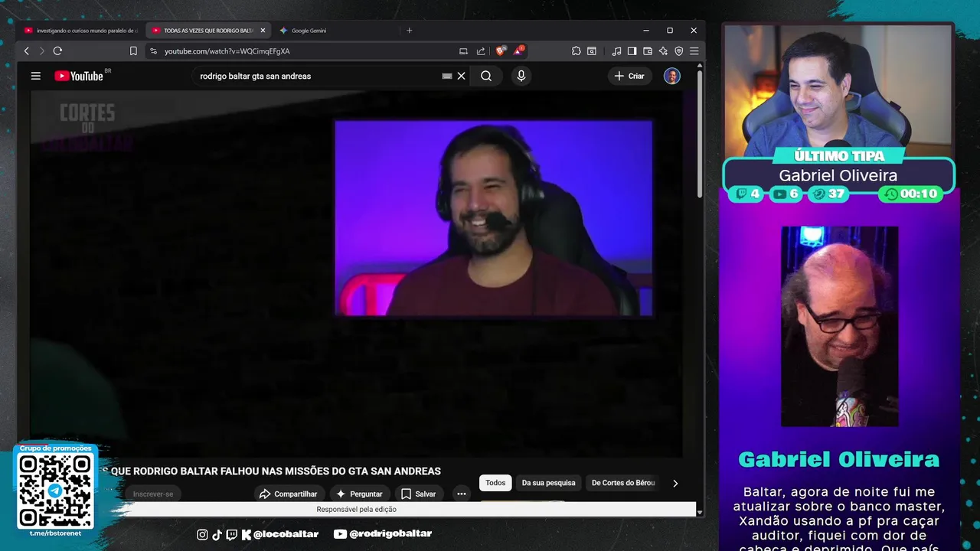Click the page vertical scrollbar thumb
The height and width of the screenshot is (551, 980).
pyautogui.click(x=700, y=135)
